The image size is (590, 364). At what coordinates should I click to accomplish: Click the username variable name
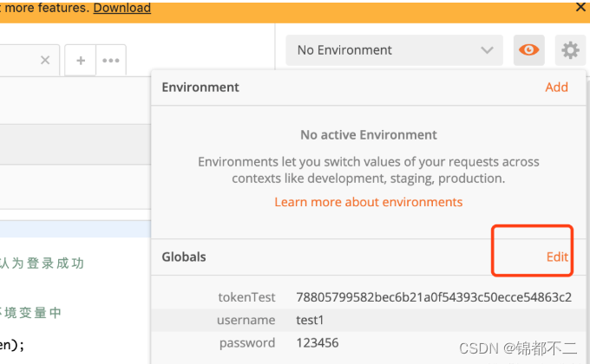[246, 320]
